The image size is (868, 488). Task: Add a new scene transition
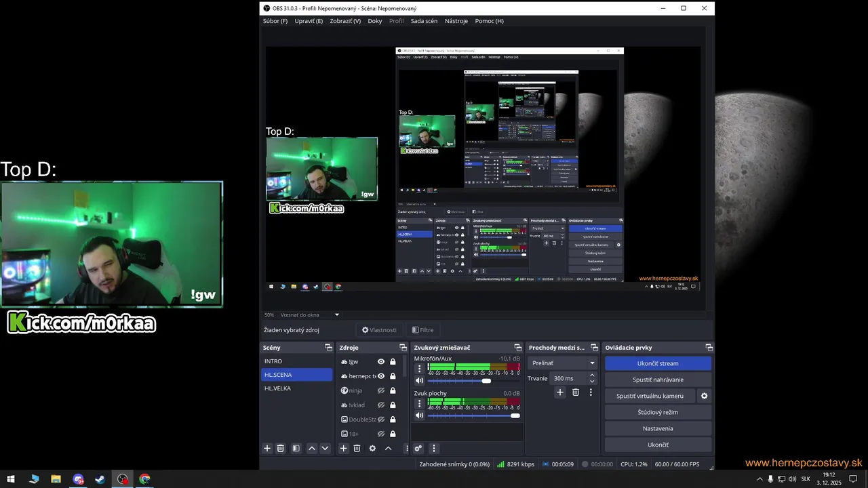(560, 392)
